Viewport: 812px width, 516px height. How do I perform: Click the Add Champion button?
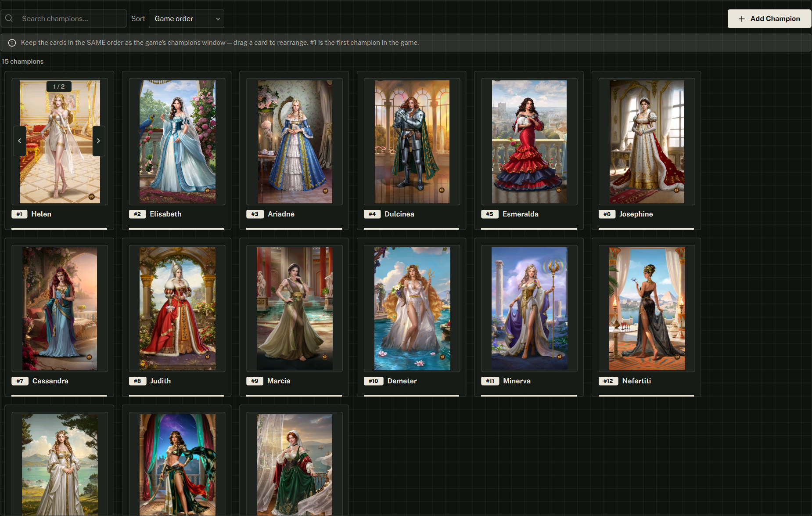point(769,18)
